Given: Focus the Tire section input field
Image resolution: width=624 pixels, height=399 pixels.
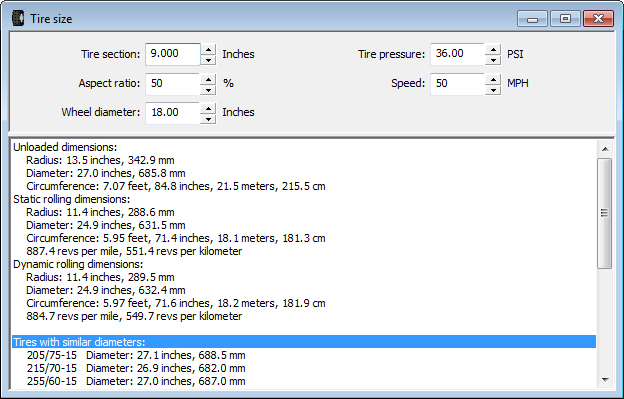Looking at the screenshot, I should click(x=173, y=54).
